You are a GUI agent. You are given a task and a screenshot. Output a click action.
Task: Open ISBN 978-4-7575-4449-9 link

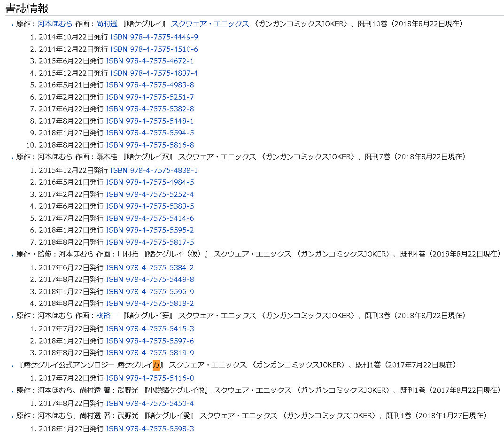[x=154, y=37]
